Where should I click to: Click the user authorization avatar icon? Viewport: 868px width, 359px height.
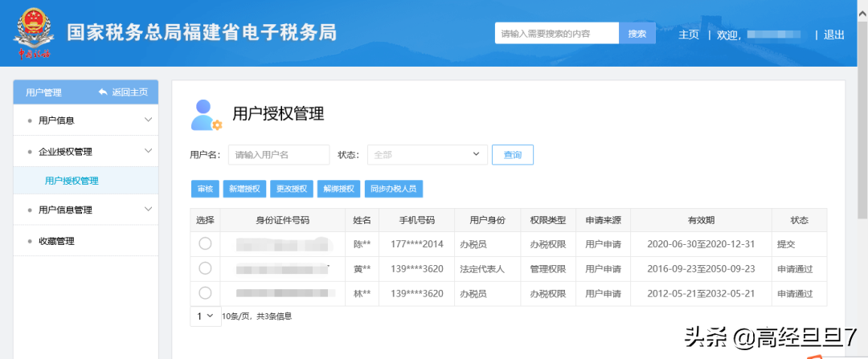coord(206,115)
